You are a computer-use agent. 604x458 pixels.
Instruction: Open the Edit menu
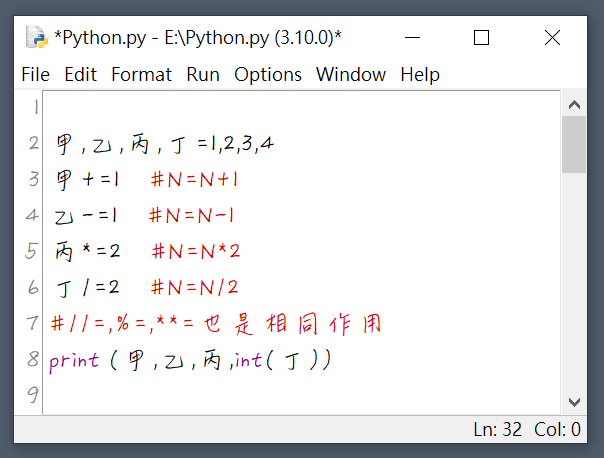pos(81,74)
